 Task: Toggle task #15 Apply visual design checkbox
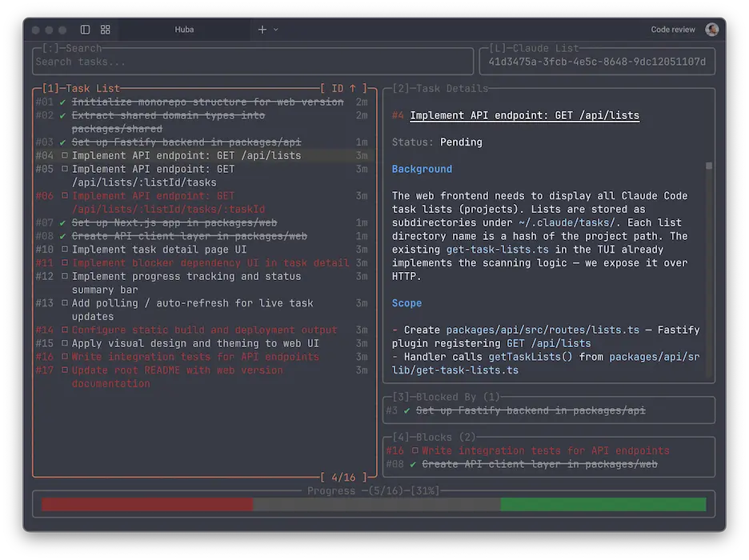(66, 343)
